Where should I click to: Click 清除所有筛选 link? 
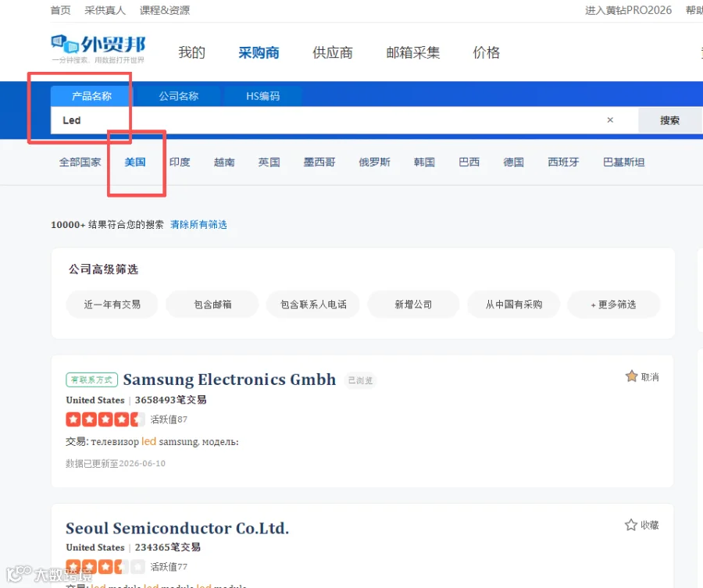point(198,225)
